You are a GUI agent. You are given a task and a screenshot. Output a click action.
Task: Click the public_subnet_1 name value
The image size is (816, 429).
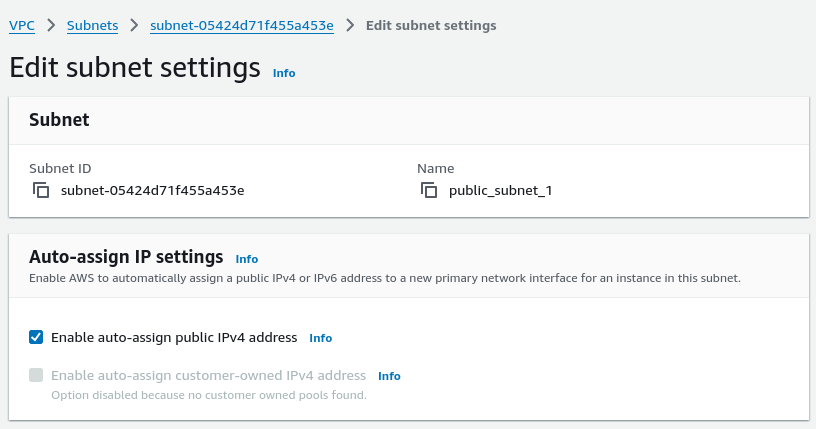point(501,191)
